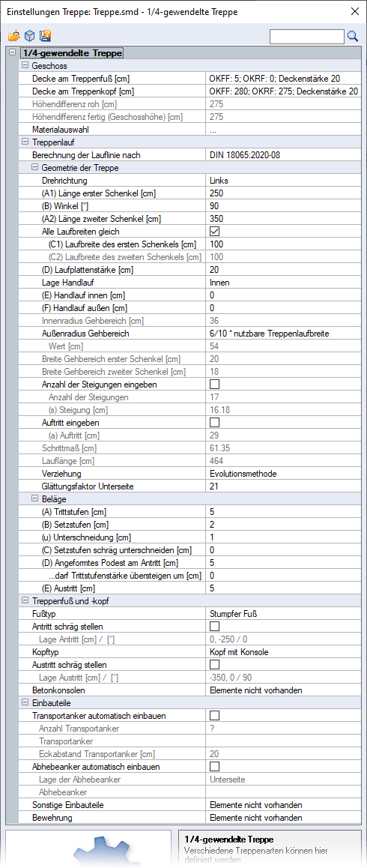The image size is (367, 868).
Task: Click the magnifying glass search icon
Action: [x=353, y=37]
